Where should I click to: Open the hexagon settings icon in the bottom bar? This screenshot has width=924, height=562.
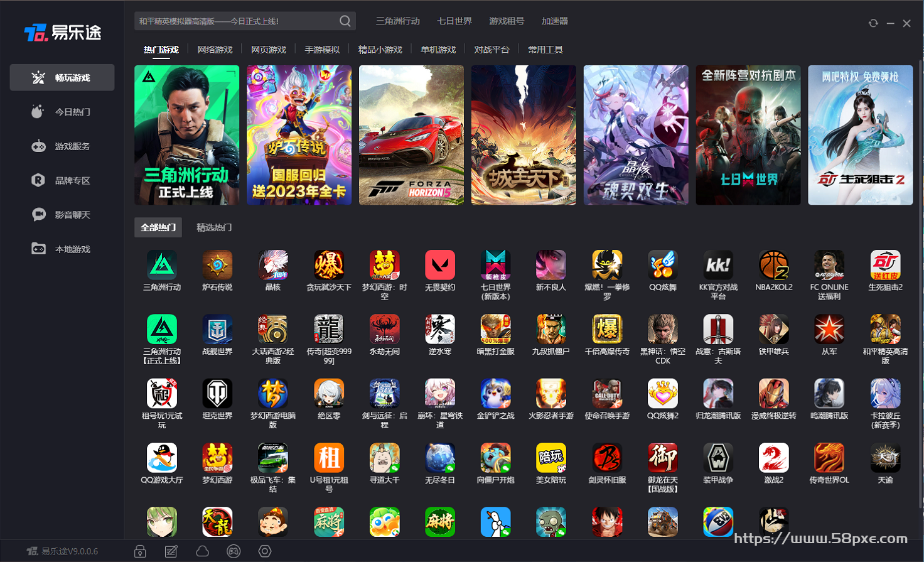click(x=265, y=551)
